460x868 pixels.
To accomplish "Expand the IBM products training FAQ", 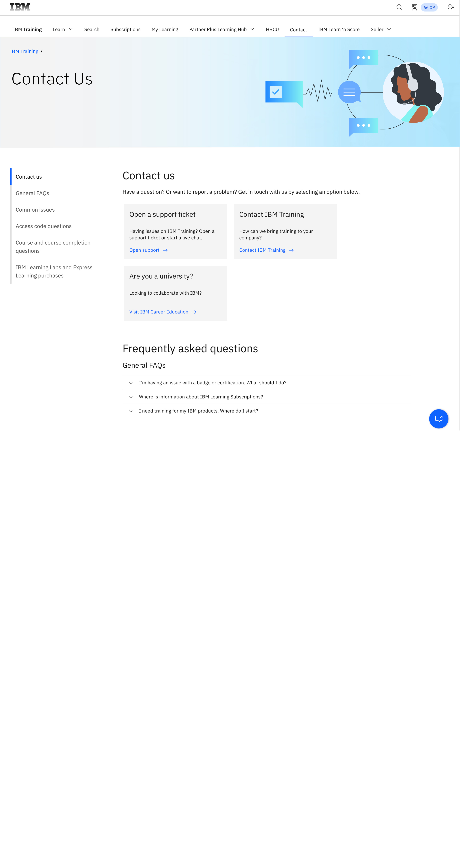I will (x=198, y=411).
